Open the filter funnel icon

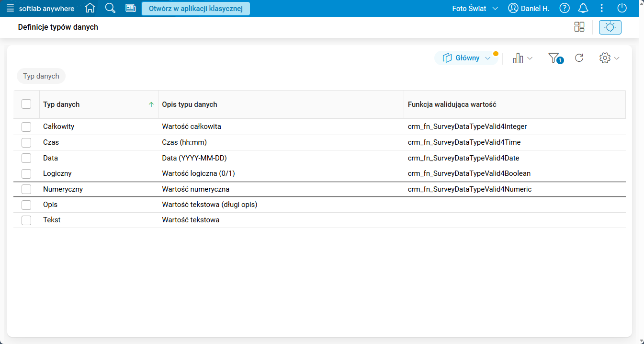[555, 58]
